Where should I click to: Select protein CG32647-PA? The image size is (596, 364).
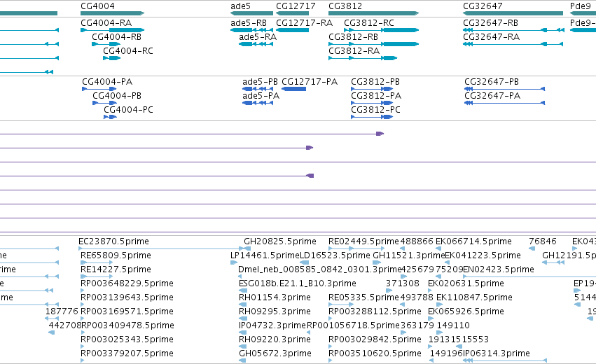(x=492, y=96)
